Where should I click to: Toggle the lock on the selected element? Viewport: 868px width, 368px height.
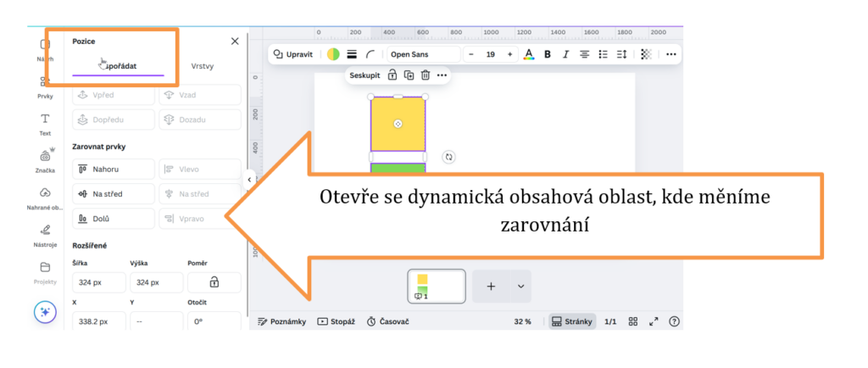pyautogui.click(x=392, y=75)
